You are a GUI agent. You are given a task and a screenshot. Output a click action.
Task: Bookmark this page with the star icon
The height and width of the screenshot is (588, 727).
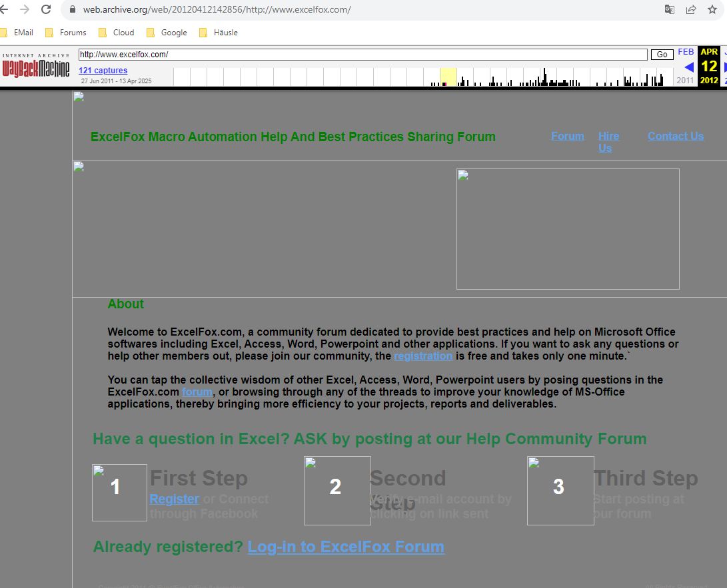pos(712,9)
